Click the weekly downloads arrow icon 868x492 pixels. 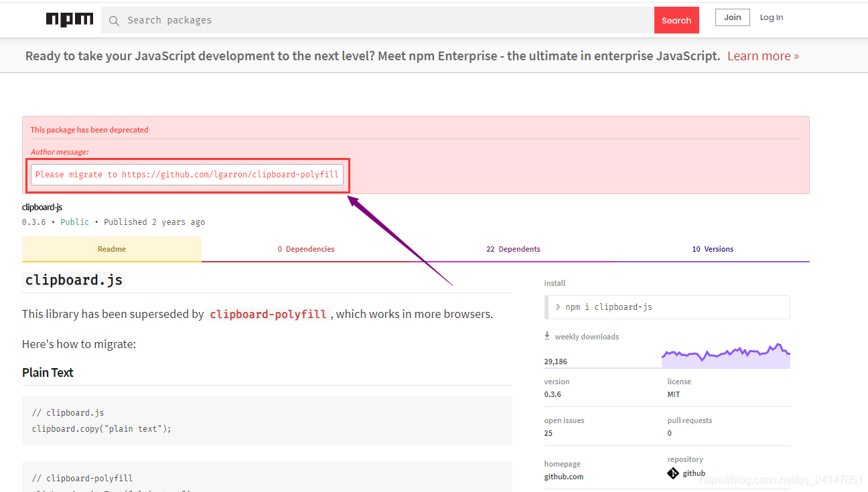547,335
